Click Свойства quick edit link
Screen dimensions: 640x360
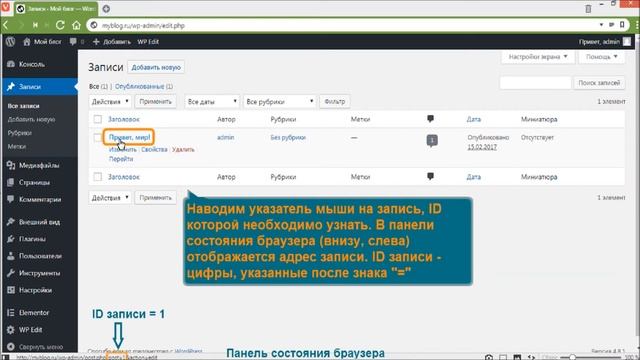tap(154, 149)
